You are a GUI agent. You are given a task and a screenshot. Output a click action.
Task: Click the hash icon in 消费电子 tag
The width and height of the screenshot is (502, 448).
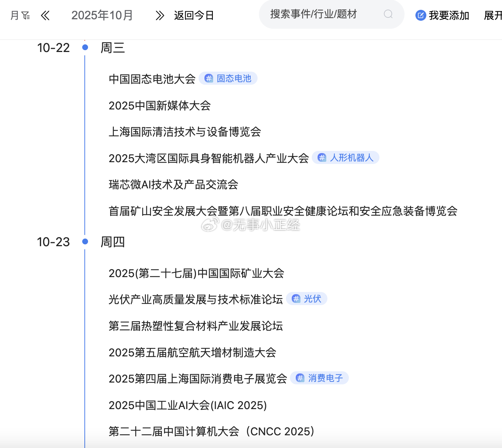pos(300,378)
